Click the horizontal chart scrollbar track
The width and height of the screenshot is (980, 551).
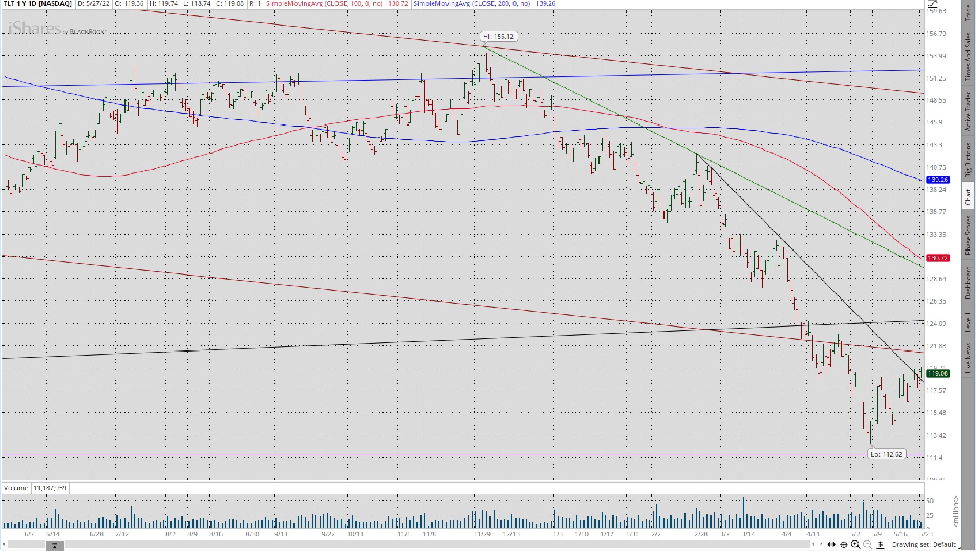tap(434, 545)
